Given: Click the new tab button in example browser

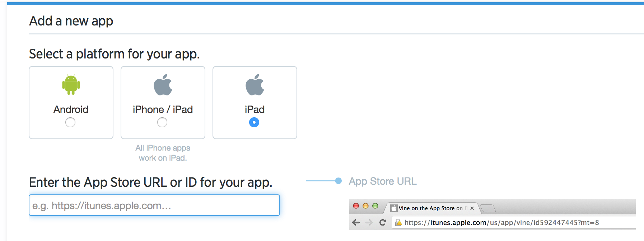Looking at the screenshot, I should coord(488,208).
